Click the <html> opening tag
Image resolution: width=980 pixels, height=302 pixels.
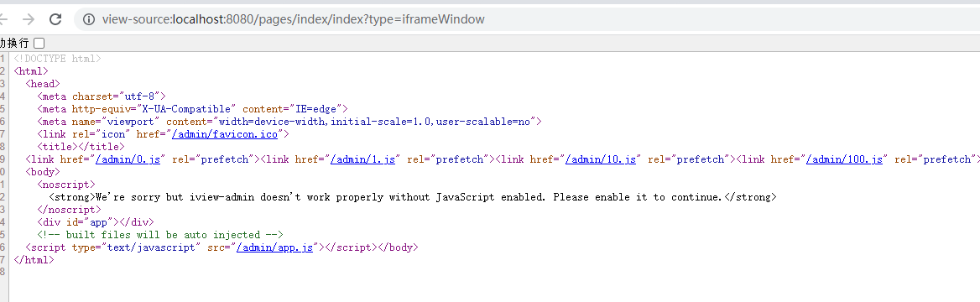30,70
